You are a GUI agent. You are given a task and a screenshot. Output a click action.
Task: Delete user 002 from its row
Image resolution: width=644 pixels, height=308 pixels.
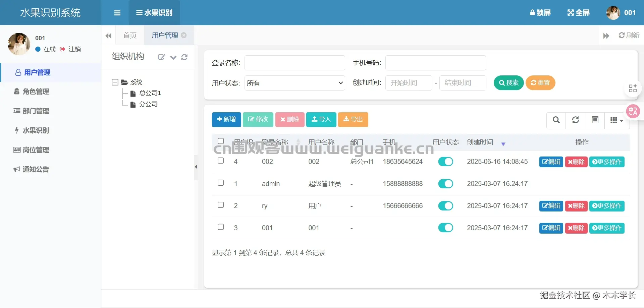click(576, 162)
